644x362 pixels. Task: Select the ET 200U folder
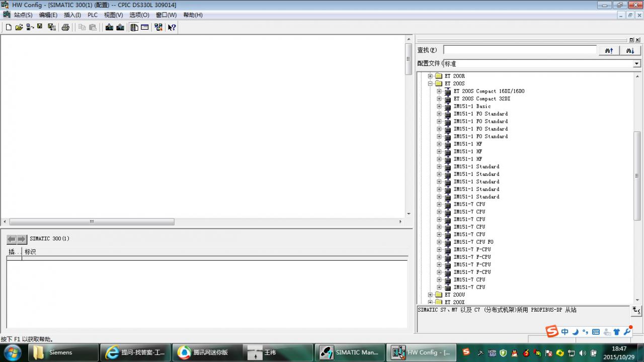pyautogui.click(x=455, y=295)
